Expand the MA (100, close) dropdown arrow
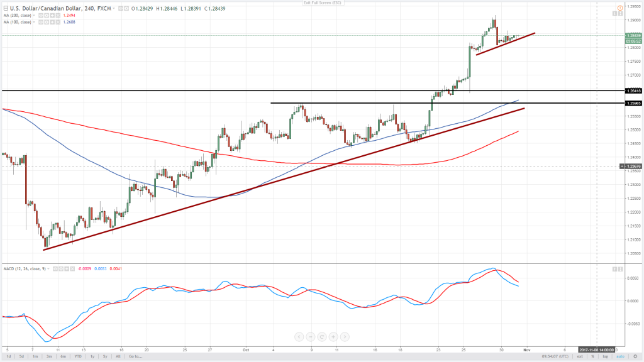Screen dimensions: 644x362 34,22
